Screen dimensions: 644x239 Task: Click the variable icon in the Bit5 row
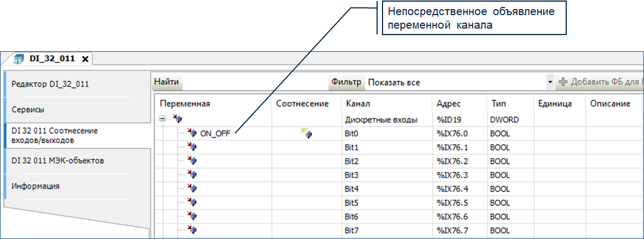point(192,203)
